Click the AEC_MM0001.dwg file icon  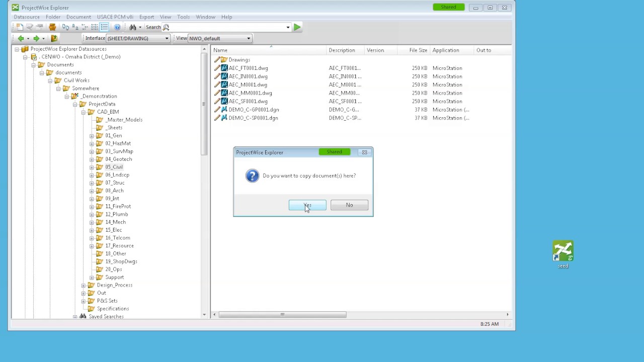(224, 93)
